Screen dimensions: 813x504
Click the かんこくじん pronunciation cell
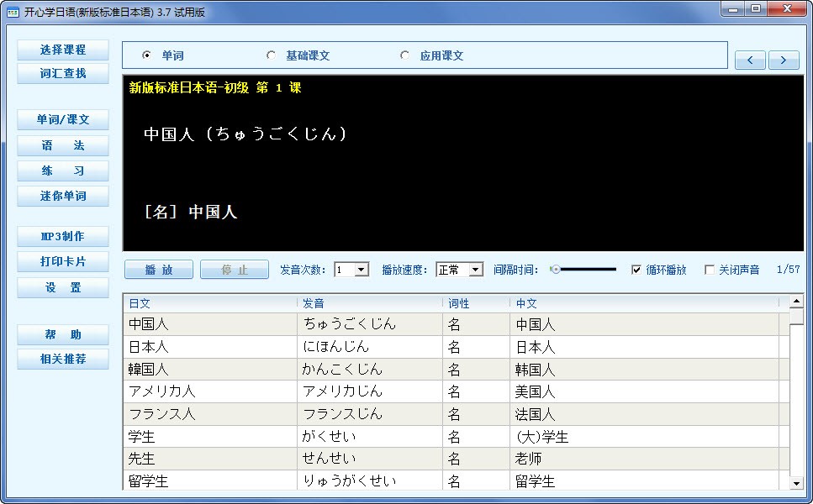(370, 370)
